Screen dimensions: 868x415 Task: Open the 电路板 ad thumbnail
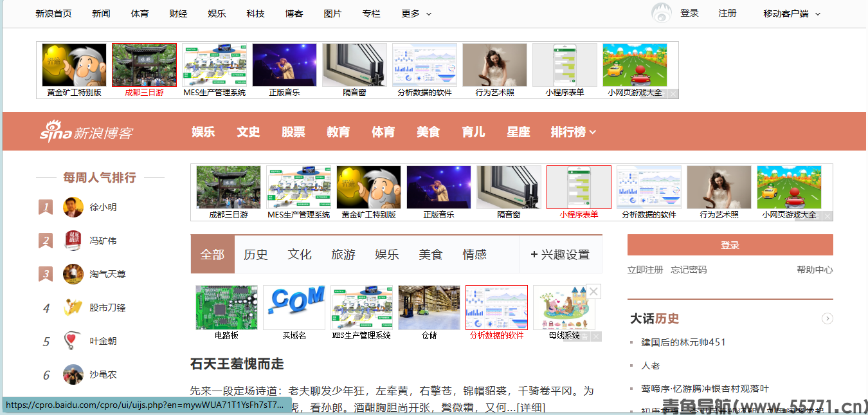pyautogui.click(x=226, y=313)
